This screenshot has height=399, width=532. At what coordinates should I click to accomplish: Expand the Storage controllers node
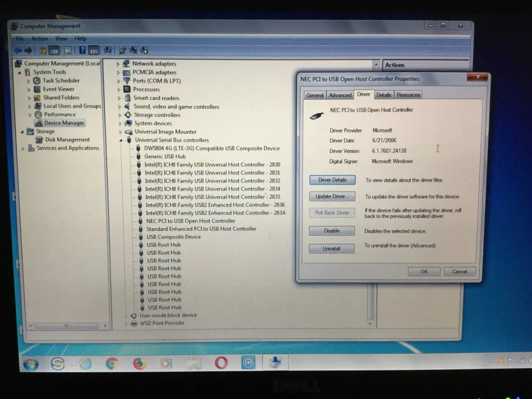click(x=120, y=115)
